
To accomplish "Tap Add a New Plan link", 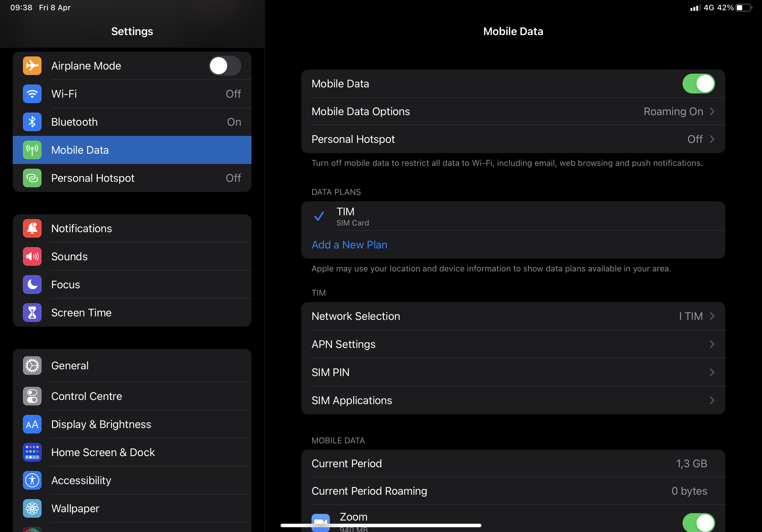I will point(349,245).
